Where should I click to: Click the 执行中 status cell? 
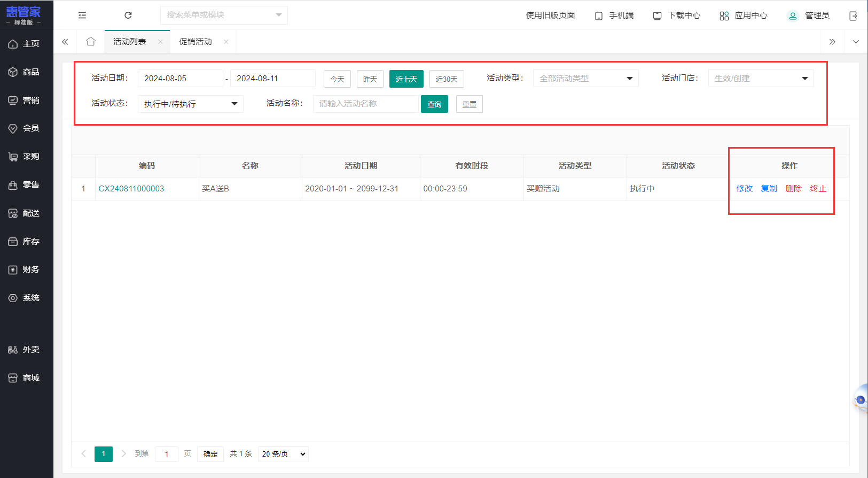click(x=678, y=189)
